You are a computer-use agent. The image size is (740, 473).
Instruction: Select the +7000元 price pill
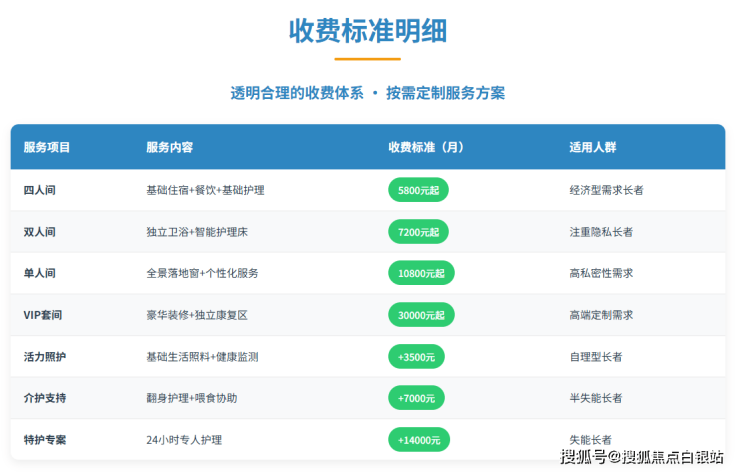416,398
